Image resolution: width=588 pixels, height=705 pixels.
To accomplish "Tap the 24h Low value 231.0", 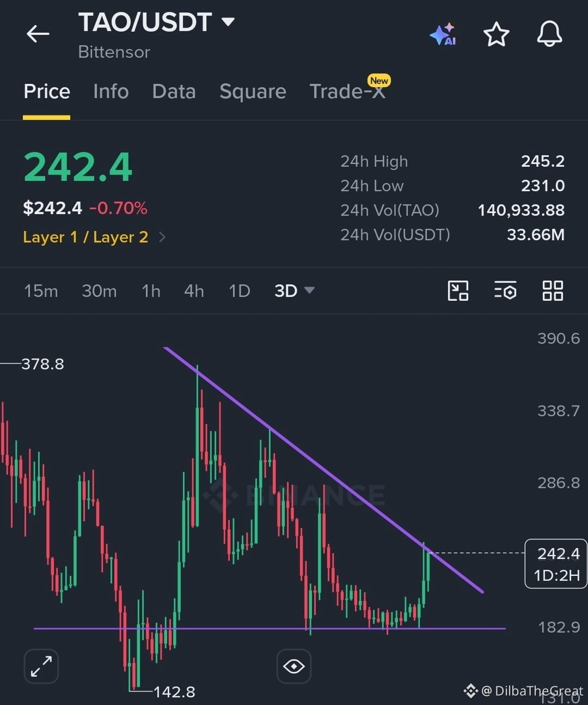I will [543, 186].
